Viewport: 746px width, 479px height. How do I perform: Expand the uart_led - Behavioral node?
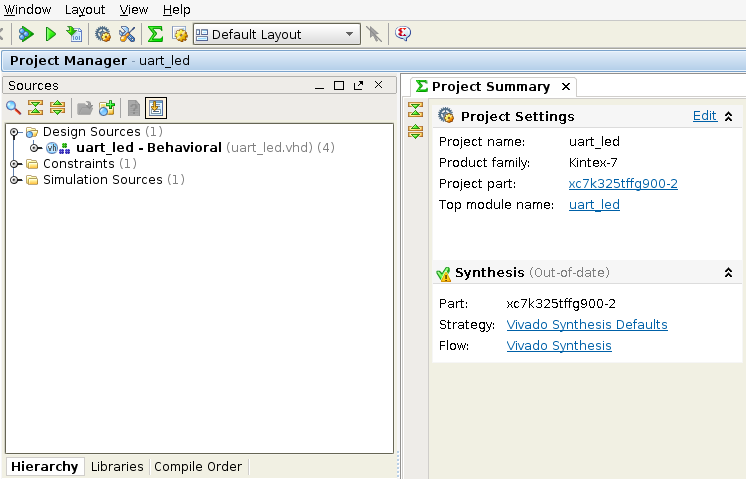click(34, 148)
